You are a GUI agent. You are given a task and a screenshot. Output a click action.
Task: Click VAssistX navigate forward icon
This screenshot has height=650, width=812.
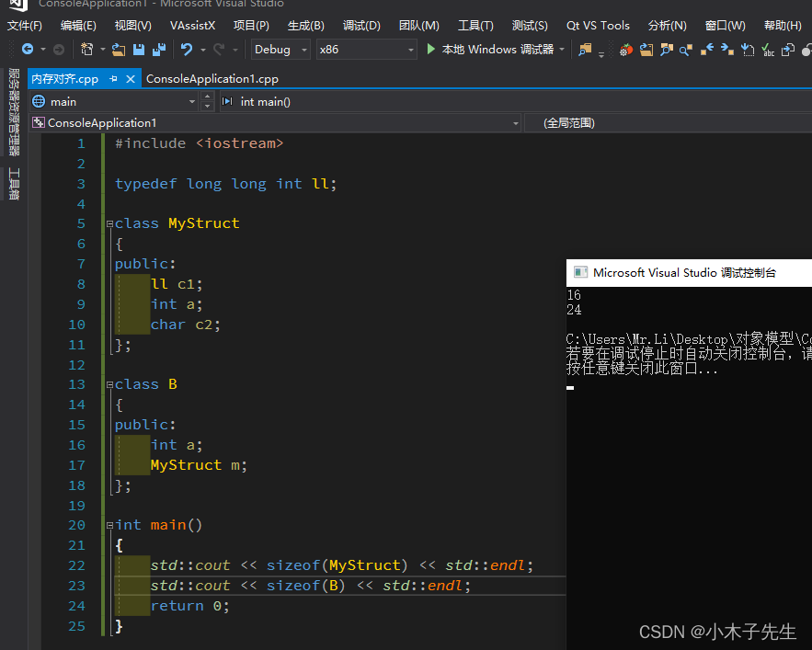pyautogui.click(x=727, y=50)
